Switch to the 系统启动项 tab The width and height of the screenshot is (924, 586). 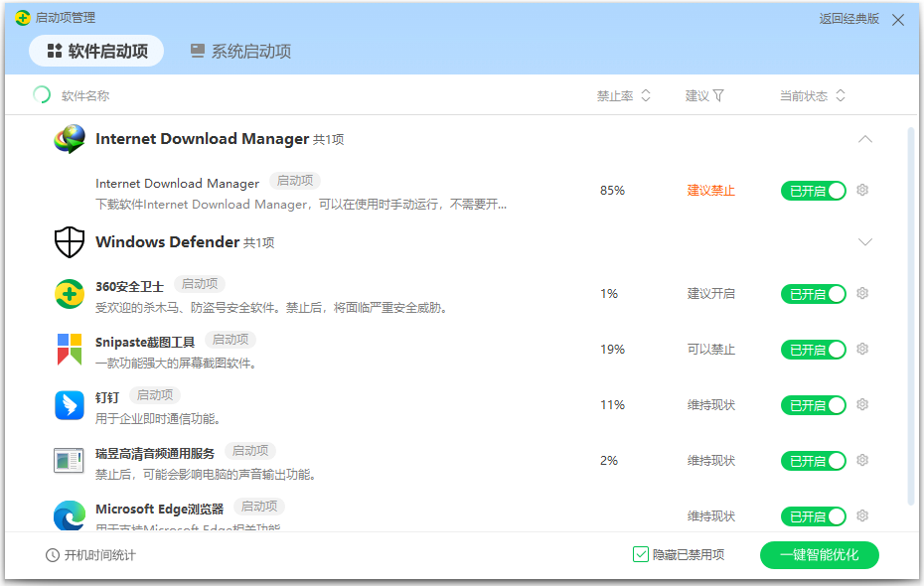coord(238,53)
